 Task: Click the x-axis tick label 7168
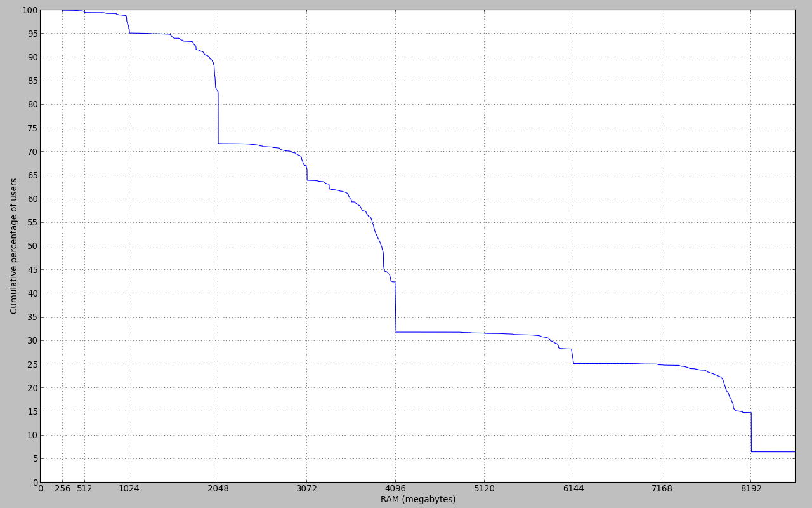(662, 489)
